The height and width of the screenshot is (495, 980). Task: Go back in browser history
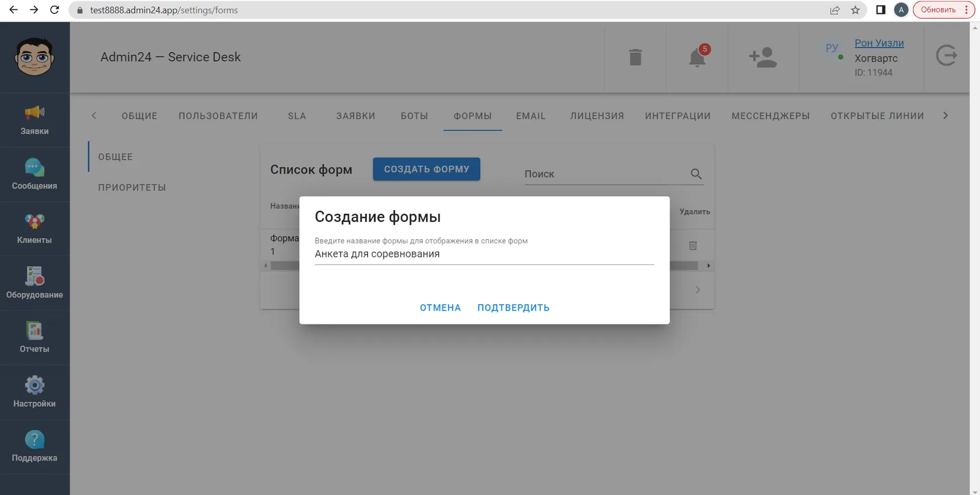point(13,10)
